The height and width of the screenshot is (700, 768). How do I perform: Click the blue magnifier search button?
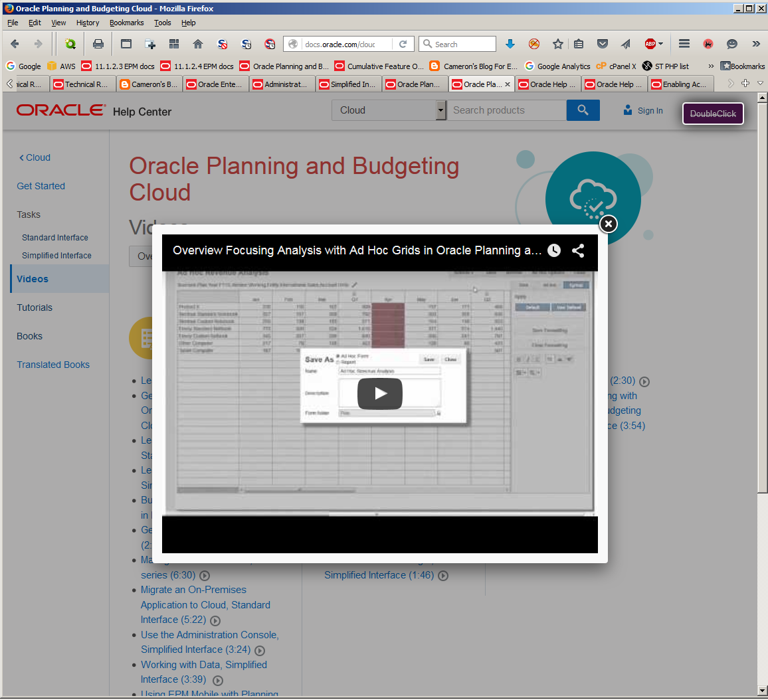[583, 110]
